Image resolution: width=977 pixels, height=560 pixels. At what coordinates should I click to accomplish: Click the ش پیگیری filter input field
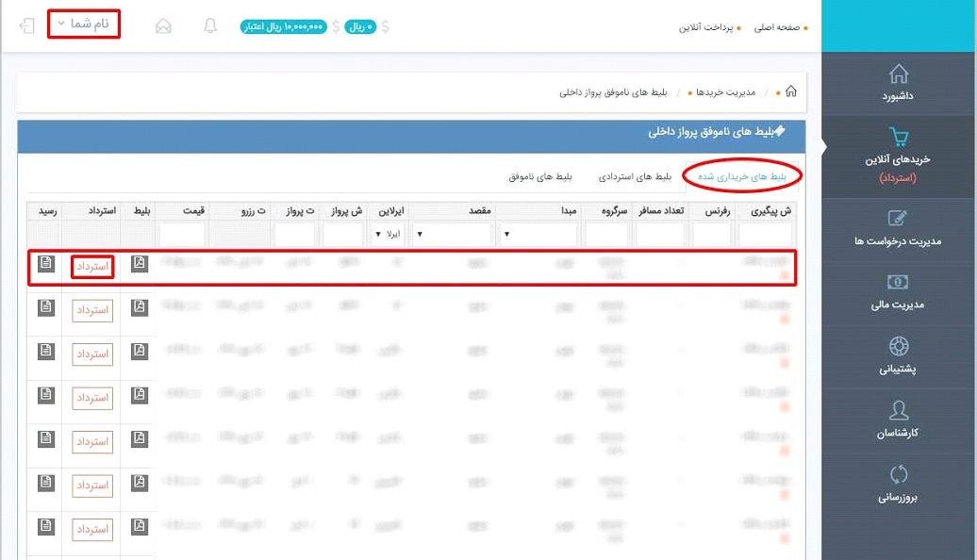pos(765,234)
